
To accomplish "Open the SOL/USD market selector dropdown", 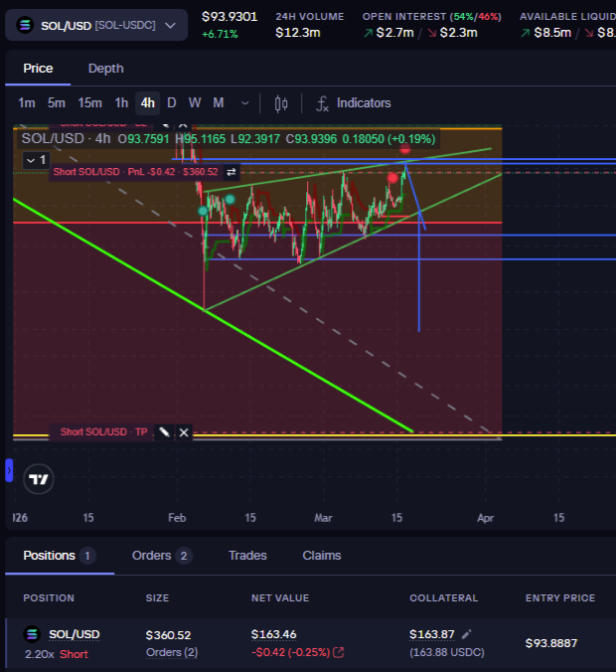I will tap(96, 25).
